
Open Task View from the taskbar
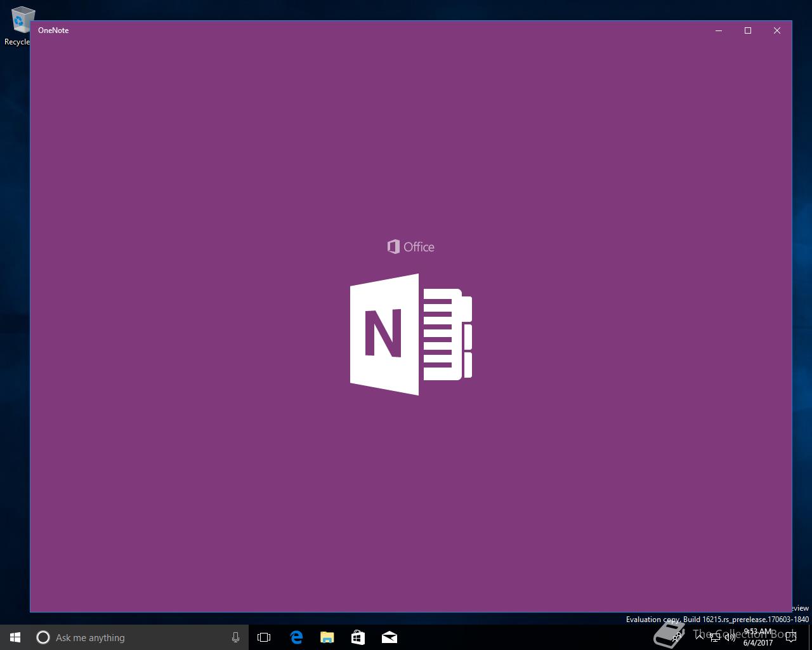click(264, 637)
